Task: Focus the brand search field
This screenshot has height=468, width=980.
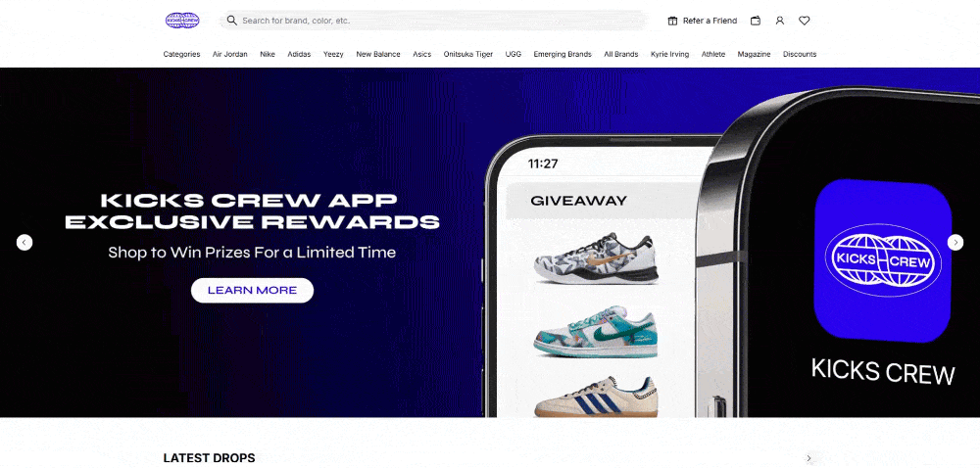Action: (432, 21)
